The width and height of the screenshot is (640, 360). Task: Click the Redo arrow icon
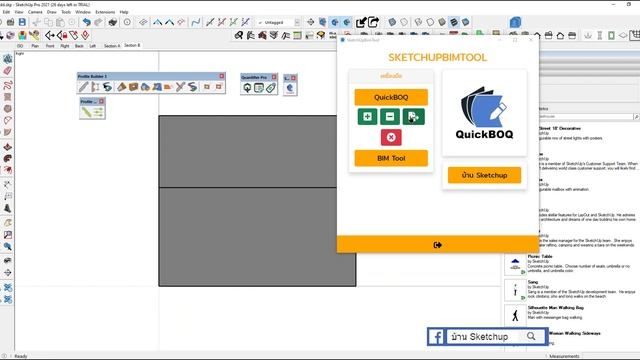point(98,22)
